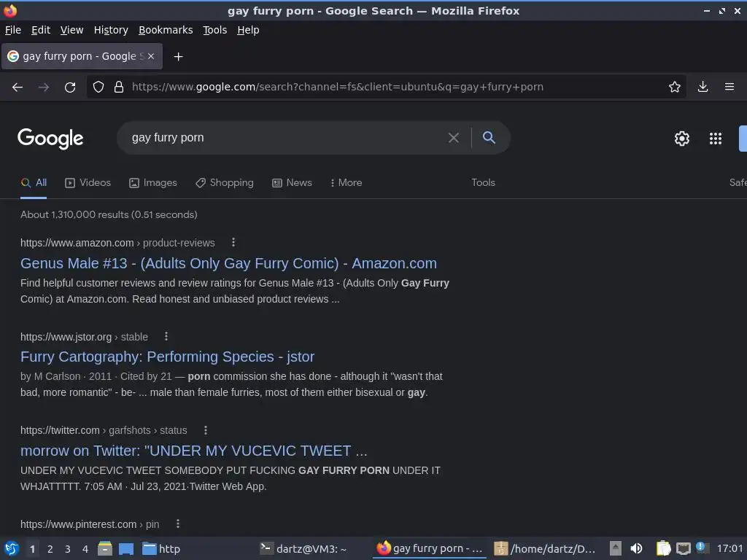Open the file manager taskbar launcher

pos(105,548)
